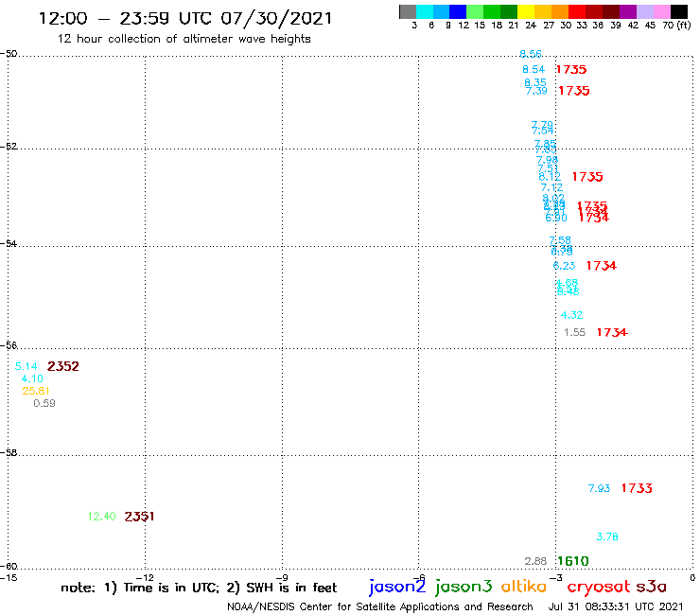The height and width of the screenshot is (615, 700).
Task: Click the wave height value 8.54
Action: click(534, 69)
